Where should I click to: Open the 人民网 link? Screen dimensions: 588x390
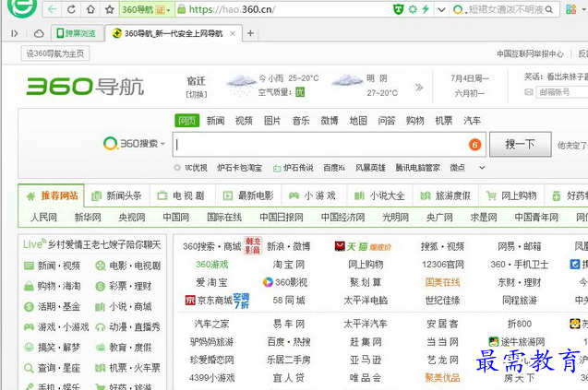43,218
